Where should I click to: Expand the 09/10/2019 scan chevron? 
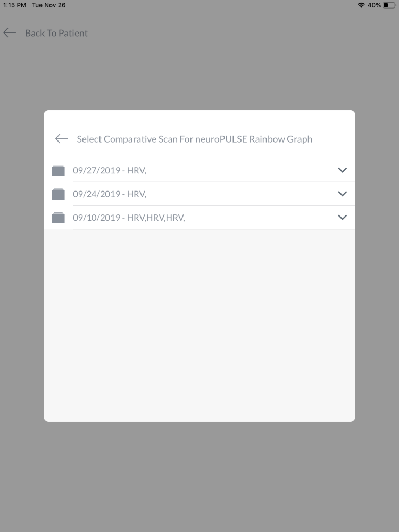pos(342,217)
